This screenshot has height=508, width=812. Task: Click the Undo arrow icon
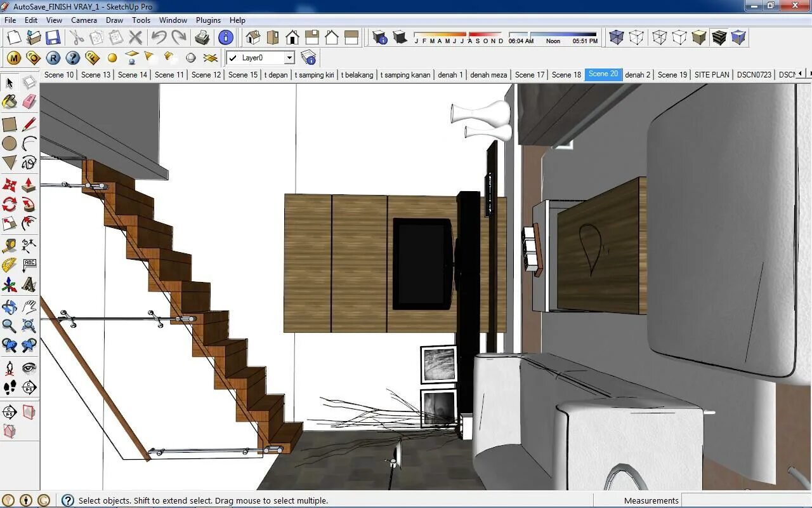[159, 37]
